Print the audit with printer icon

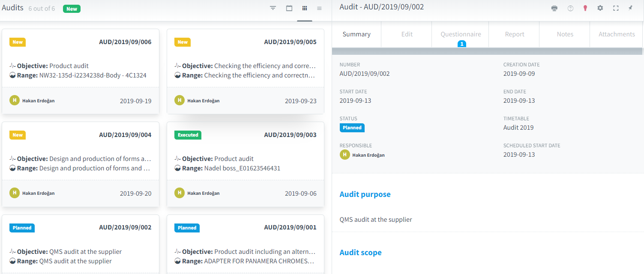[554, 8]
